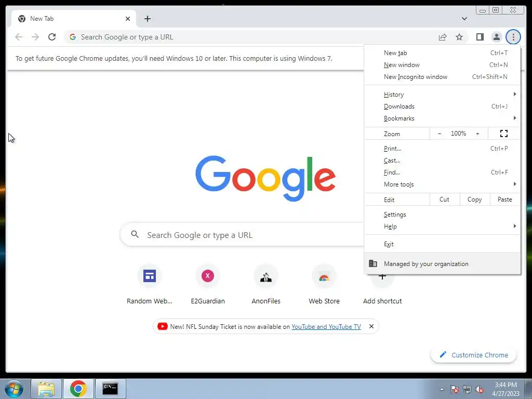Click the Chrome taskbar icon
The image size is (532, 399).
click(78, 389)
